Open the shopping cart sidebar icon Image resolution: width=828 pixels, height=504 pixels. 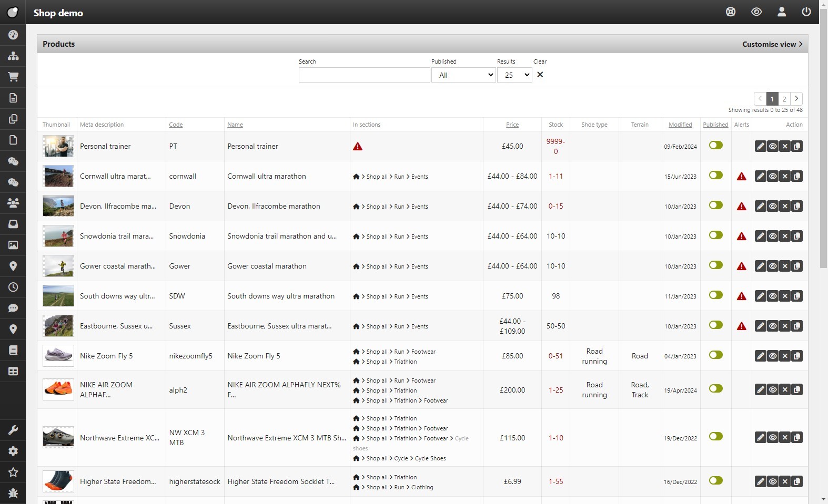(13, 77)
